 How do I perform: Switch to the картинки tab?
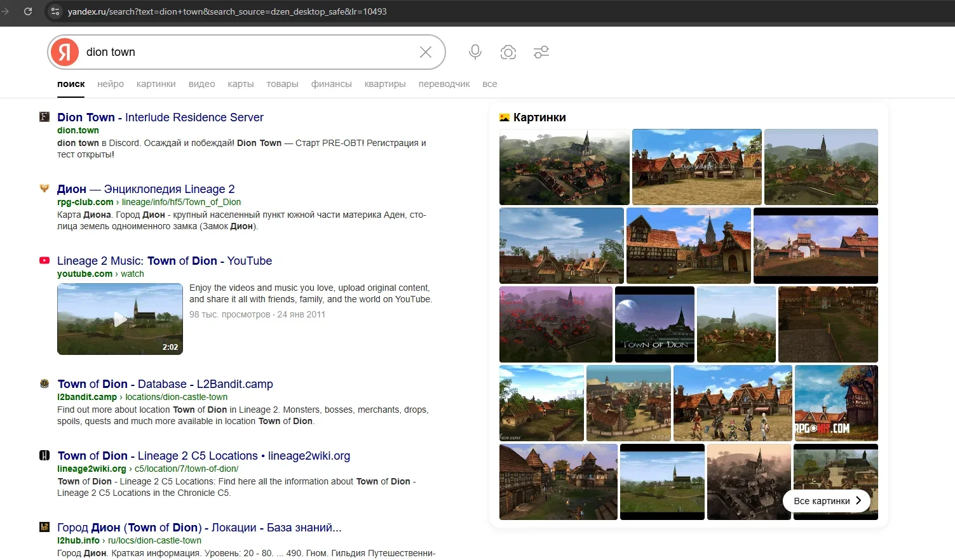[156, 84]
